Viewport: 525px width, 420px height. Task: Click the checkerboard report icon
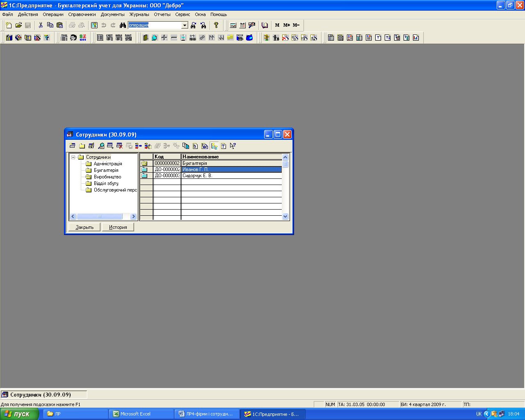[x=340, y=38]
